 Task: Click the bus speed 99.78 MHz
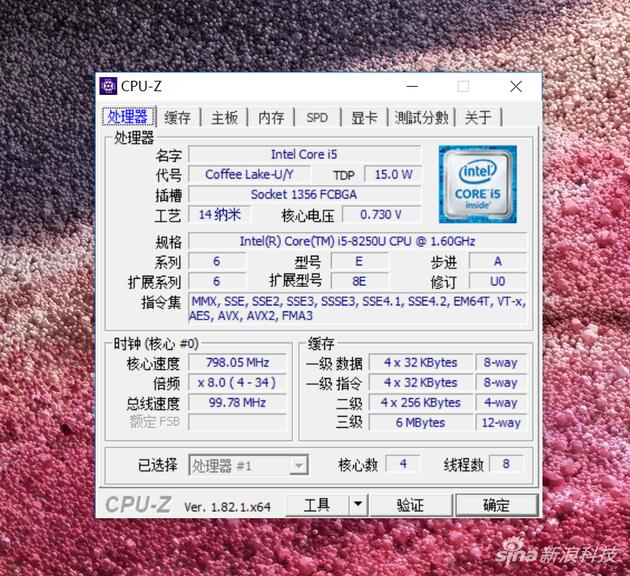pyautogui.click(x=237, y=402)
